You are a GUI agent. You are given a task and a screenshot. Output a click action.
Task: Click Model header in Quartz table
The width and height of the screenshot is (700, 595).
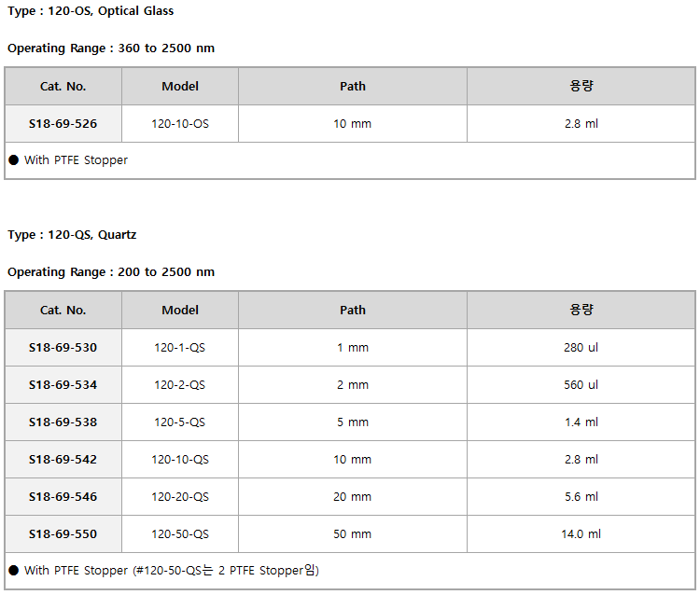pos(179,310)
